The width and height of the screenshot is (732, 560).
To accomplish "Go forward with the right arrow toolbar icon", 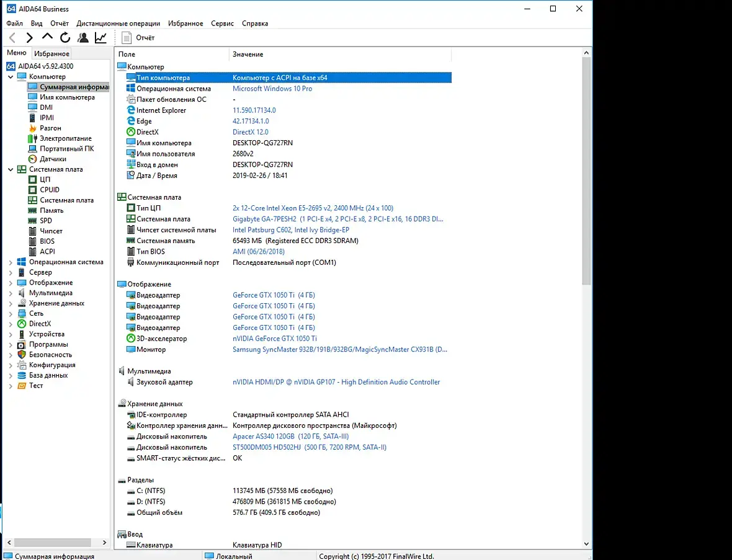I will click(29, 38).
